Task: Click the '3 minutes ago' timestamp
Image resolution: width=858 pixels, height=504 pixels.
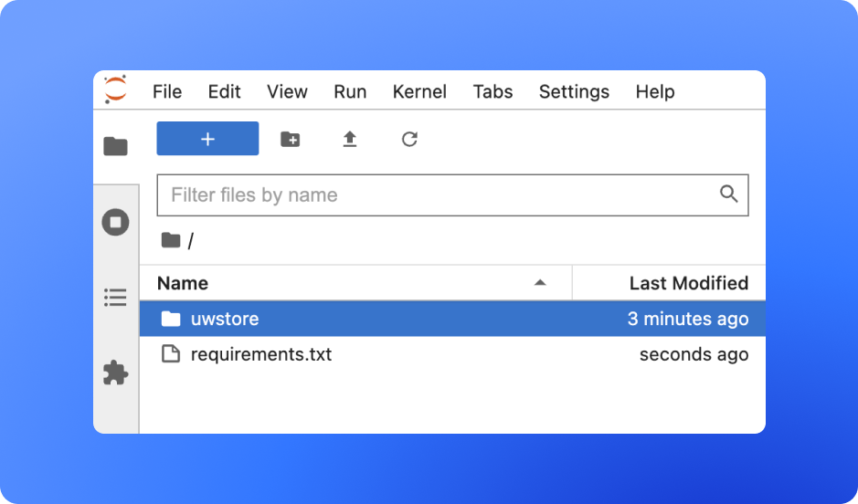Action: click(x=688, y=319)
